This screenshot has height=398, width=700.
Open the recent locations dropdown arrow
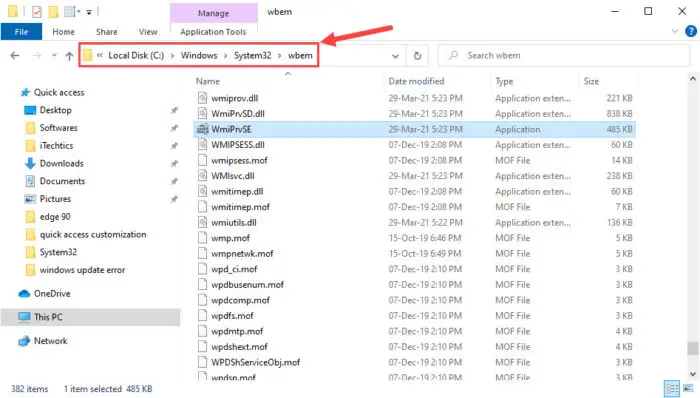(54, 56)
